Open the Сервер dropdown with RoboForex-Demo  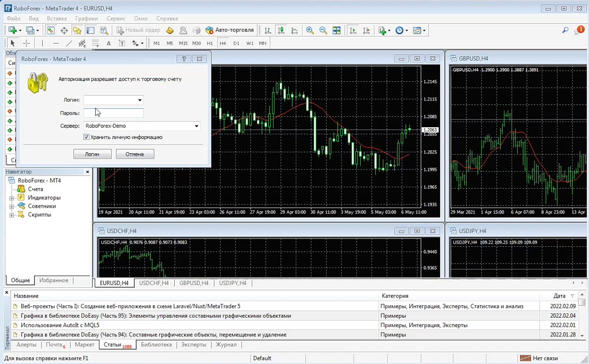click(196, 126)
